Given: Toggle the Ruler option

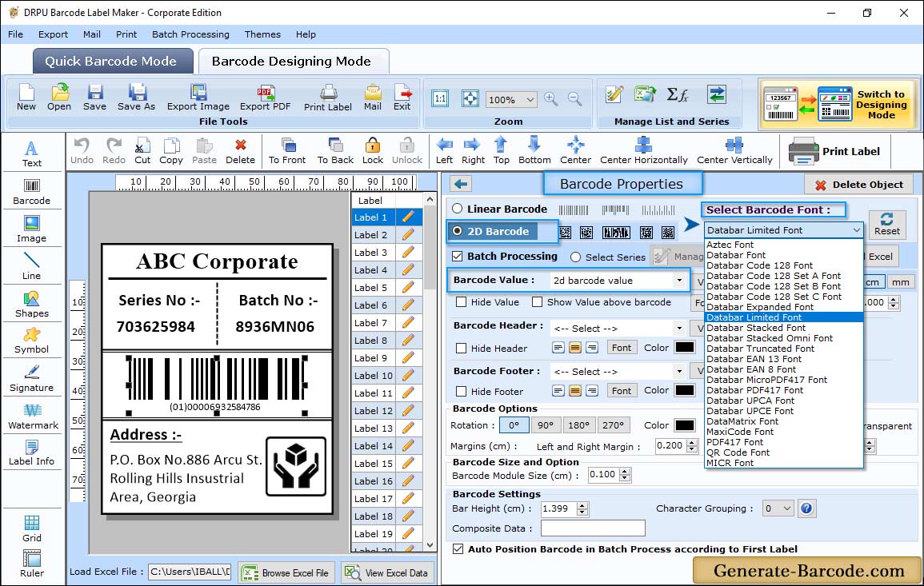Looking at the screenshot, I should coord(32,564).
